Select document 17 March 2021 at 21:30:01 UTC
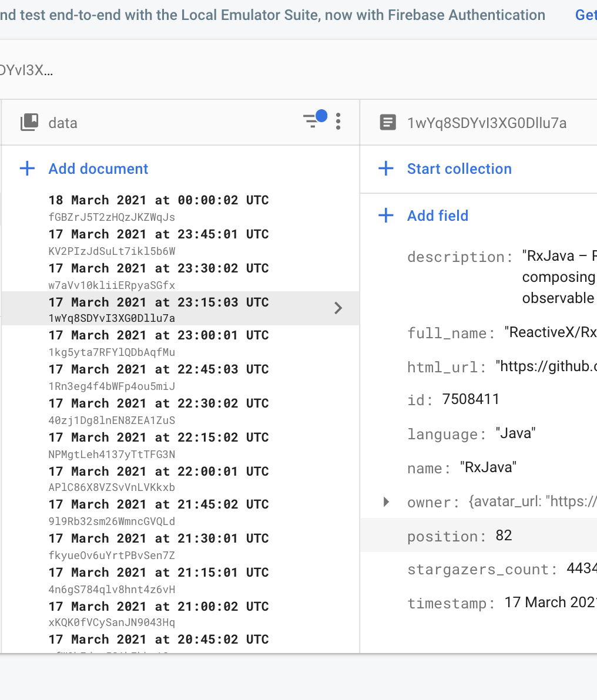This screenshot has height=700, width=597. coord(159,538)
